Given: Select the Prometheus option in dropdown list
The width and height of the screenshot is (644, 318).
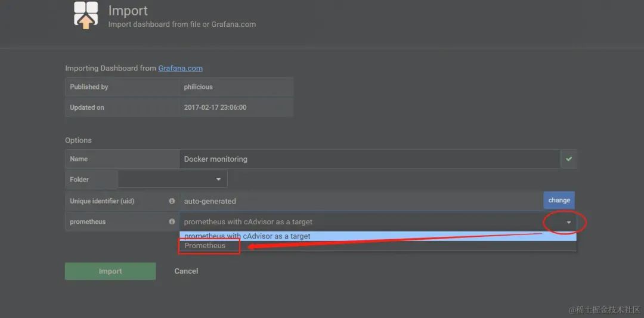Looking at the screenshot, I should 378,246.
